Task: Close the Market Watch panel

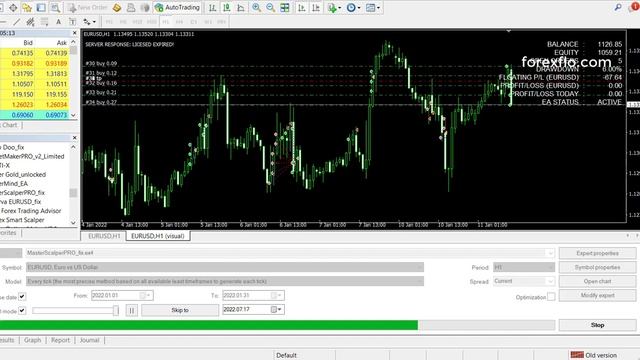Action: click(74, 33)
